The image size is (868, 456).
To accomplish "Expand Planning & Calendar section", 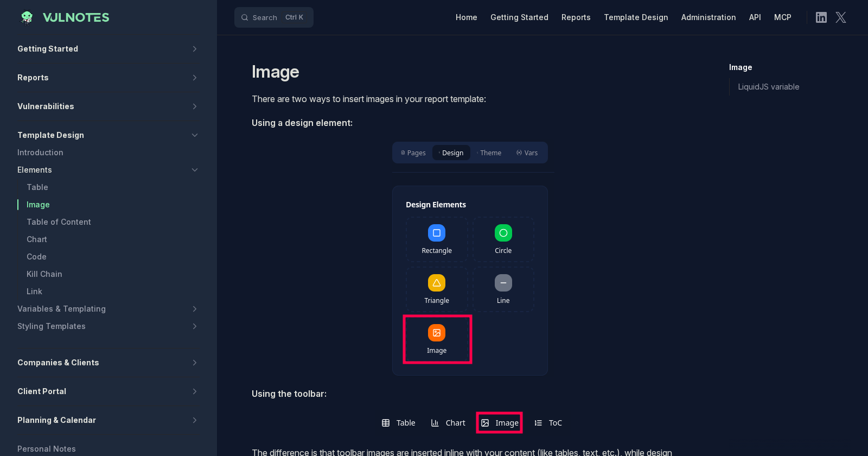I will click(x=195, y=420).
